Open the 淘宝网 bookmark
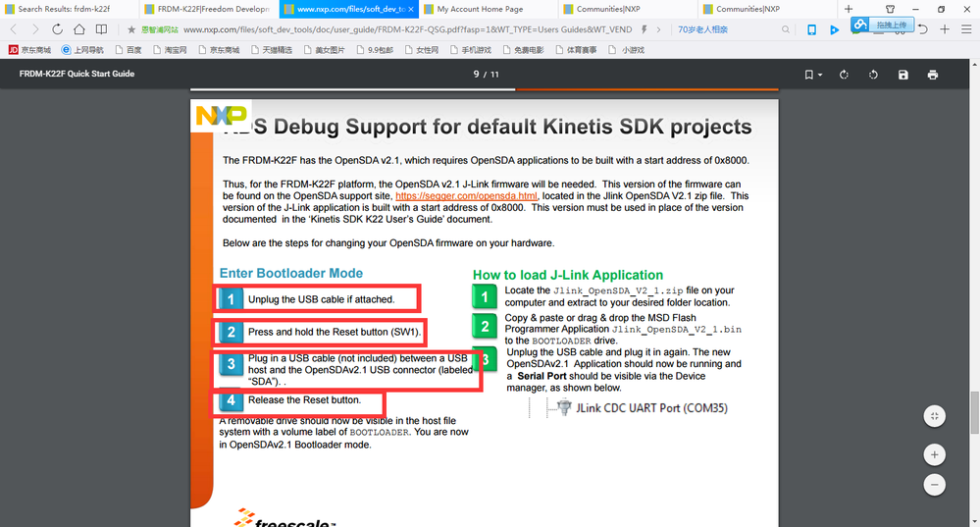 [170, 50]
